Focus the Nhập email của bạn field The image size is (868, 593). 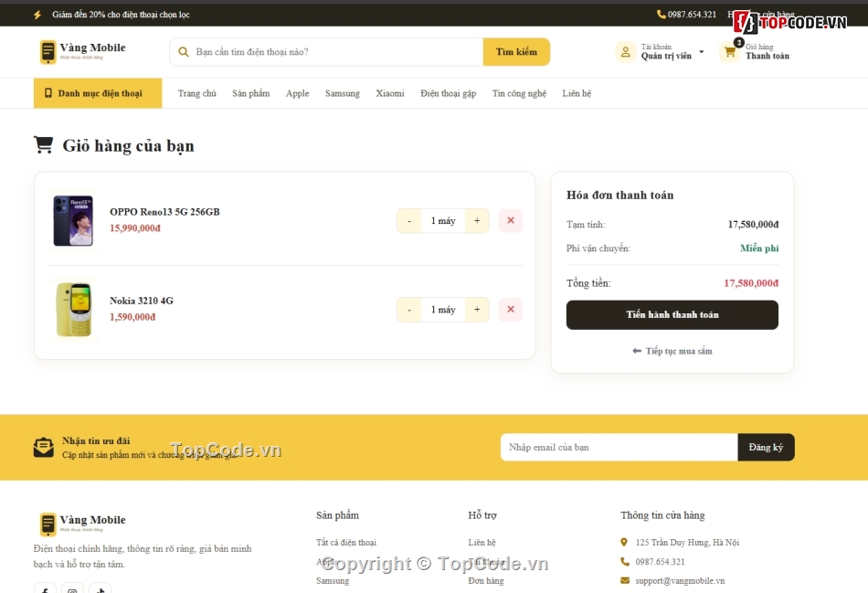click(619, 447)
